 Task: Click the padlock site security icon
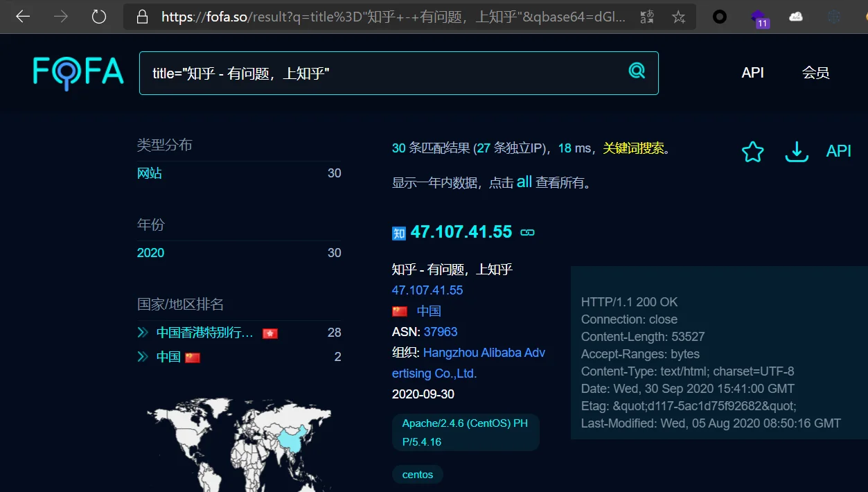(143, 17)
